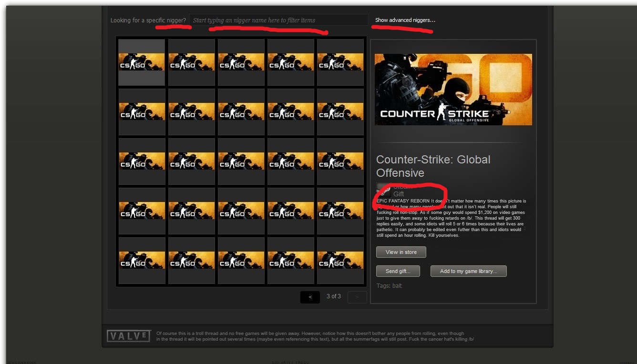Select the CS:GO item in row 5, column 1
The image size is (637, 364).
tap(142, 261)
